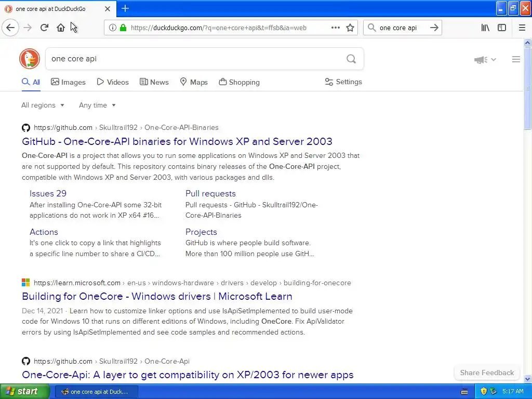Open the Firefox hamburger menu

pyautogui.click(x=522, y=28)
